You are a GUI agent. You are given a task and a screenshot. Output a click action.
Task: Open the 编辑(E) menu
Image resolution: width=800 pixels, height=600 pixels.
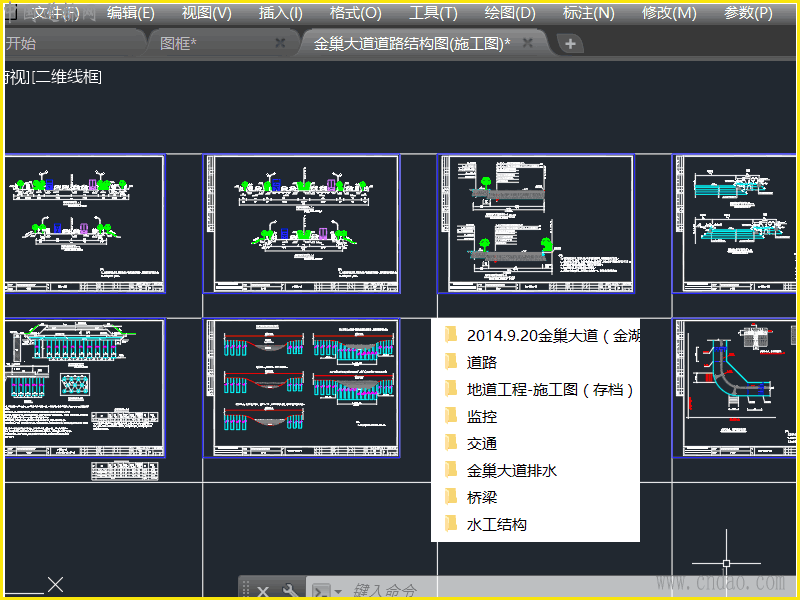point(131,13)
